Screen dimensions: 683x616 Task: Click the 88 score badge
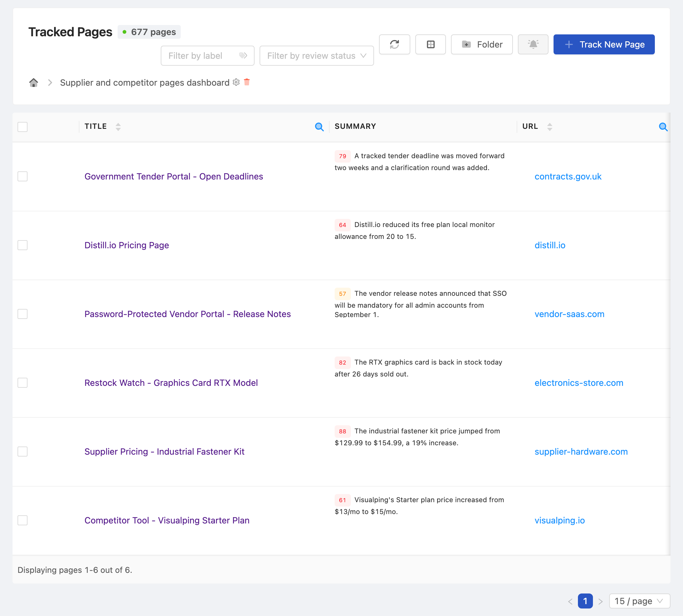pyautogui.click(x=342, y=431)
